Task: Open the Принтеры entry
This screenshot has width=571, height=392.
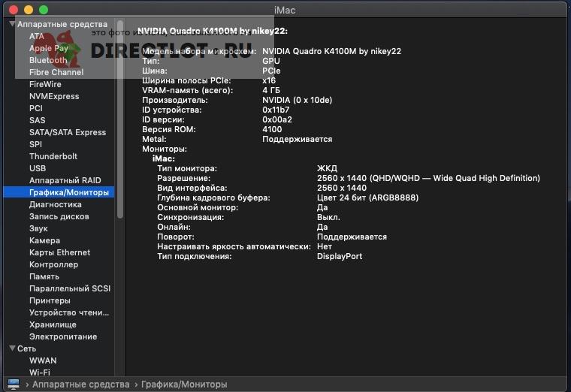Action: 50,300
